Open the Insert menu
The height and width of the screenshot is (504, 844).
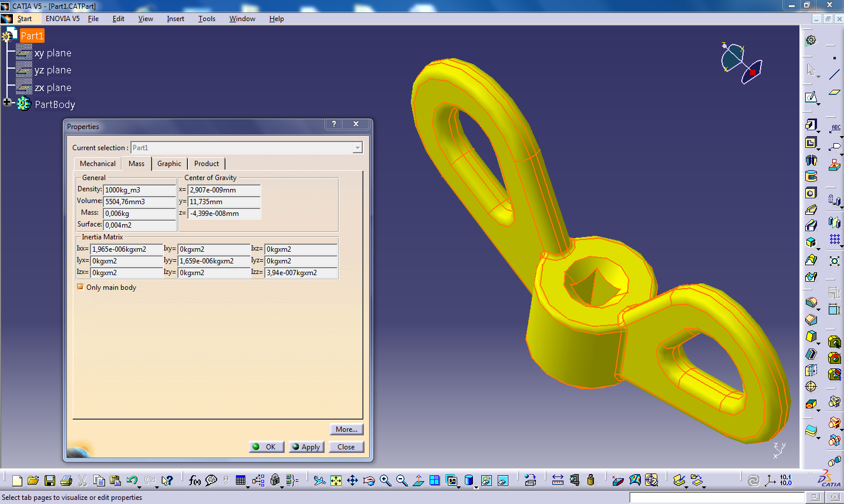175,19
